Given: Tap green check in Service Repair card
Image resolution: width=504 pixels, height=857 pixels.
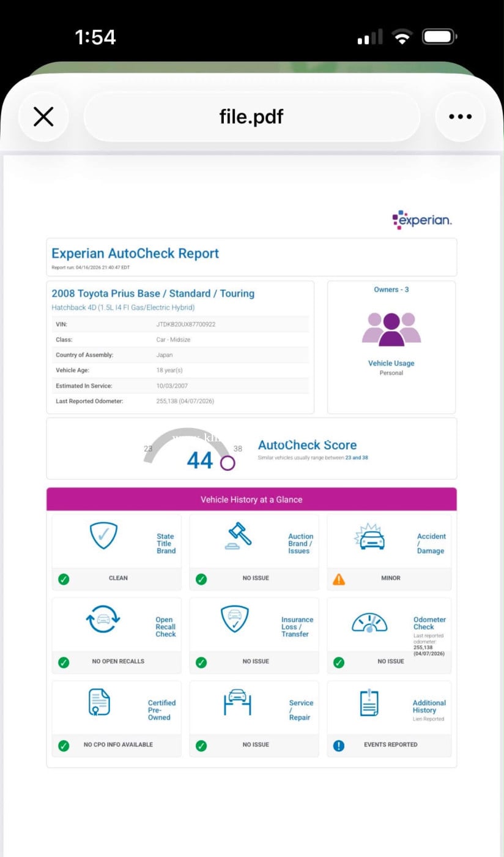Looking at the screenshot, I should (201, 746).
